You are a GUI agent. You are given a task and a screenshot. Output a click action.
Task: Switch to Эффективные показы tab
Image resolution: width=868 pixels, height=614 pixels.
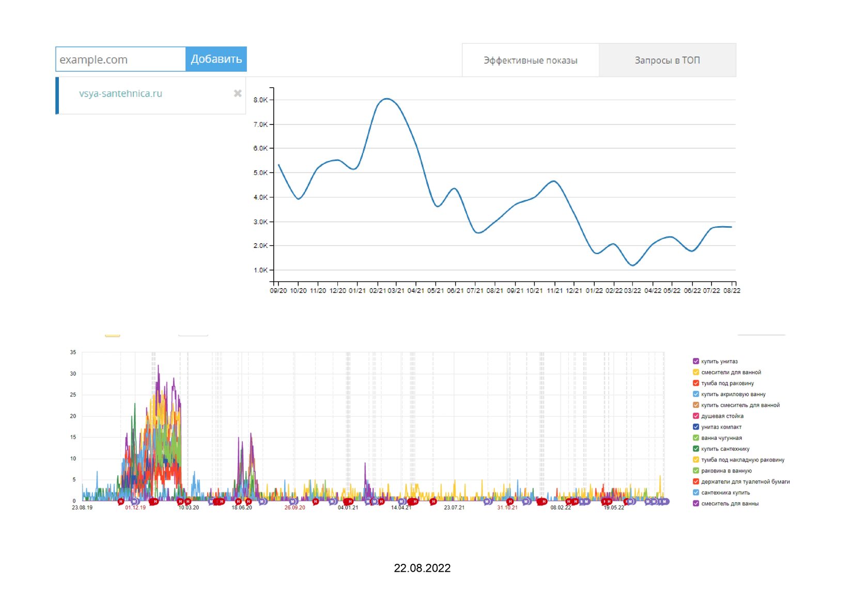tap(531, 60)
